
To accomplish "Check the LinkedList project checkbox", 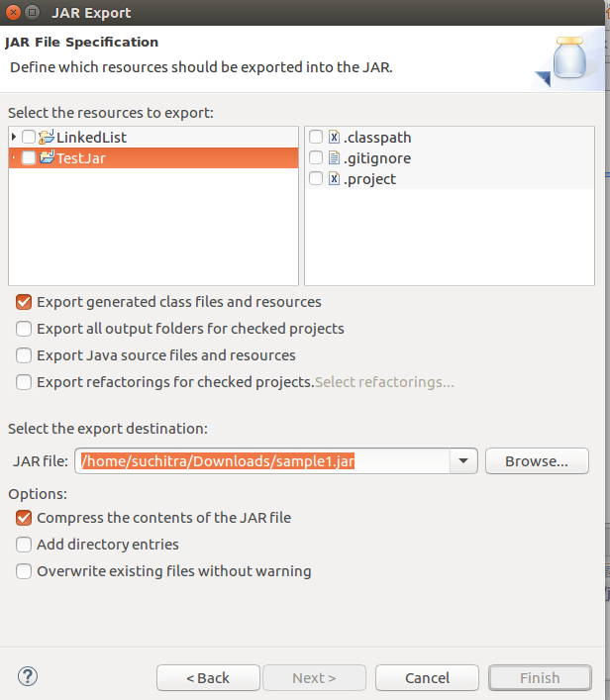I will click(x=29, y=137).
